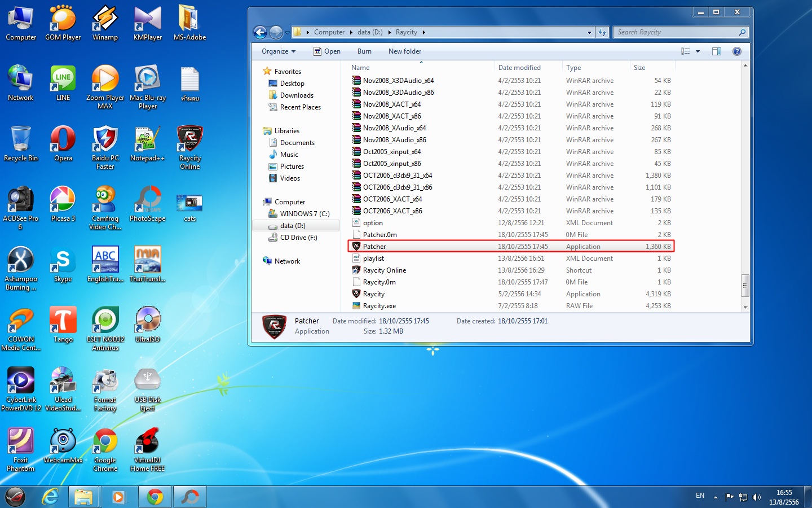Image resolution: width=812 pixels, height=508 pixels.
Task: Select ACDSee Pro 6 icon
Action: 21,208
